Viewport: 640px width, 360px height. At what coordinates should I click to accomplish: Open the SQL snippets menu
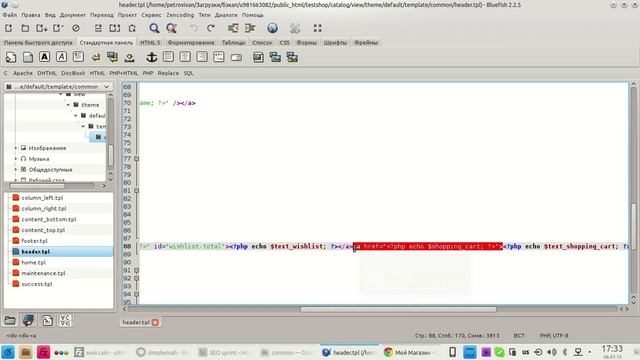pyautogui.click(x=189, y=73)
